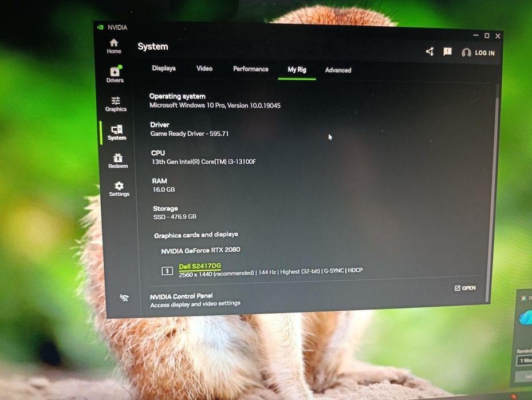
Task: Click the NVIDIA Control Panel heading
Action: (182, 296)
